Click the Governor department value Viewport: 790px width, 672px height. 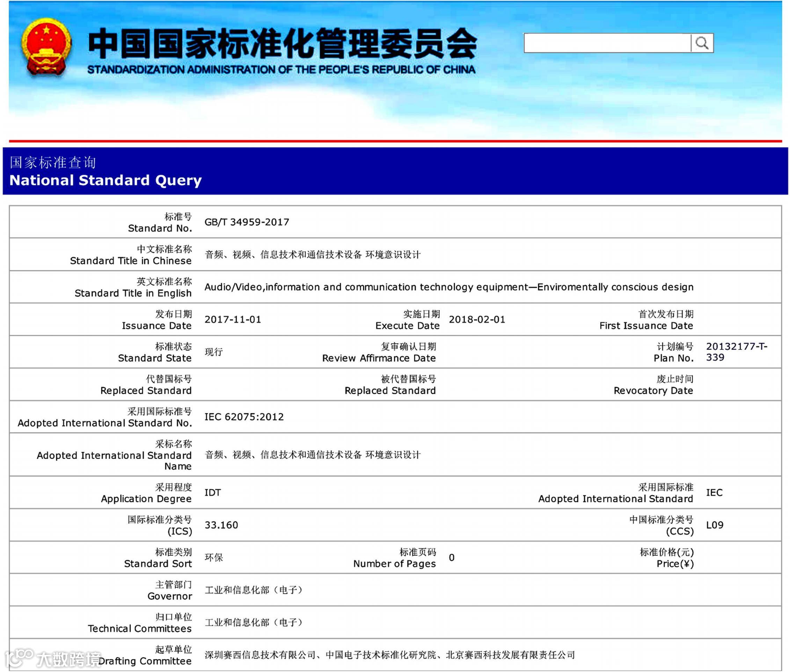tap(254, 590)
